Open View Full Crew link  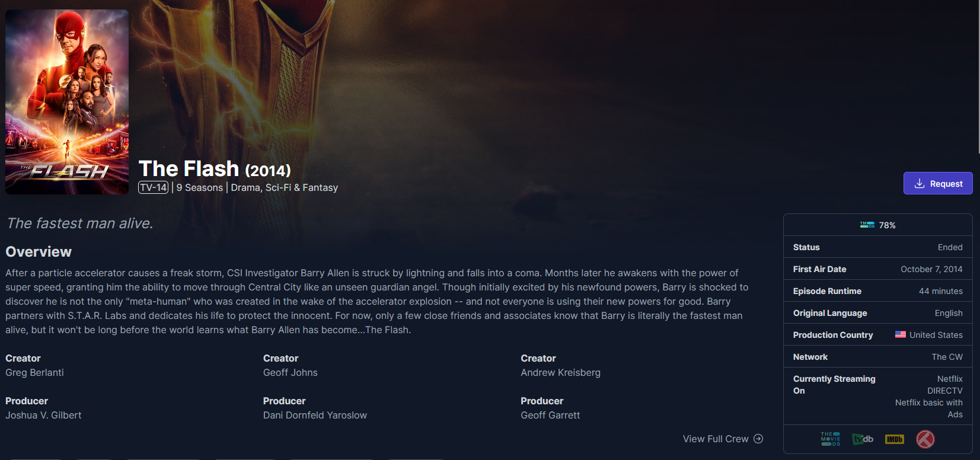(x=723, y=439)
